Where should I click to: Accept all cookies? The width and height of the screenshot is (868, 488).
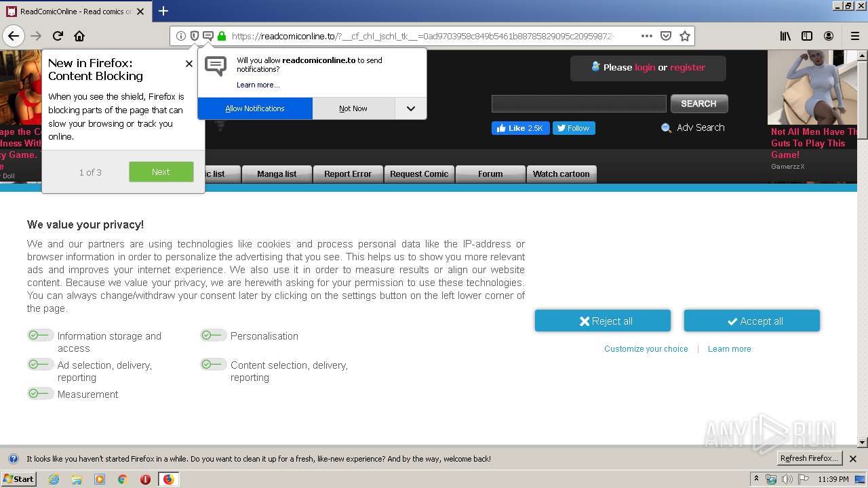point(752,321)
